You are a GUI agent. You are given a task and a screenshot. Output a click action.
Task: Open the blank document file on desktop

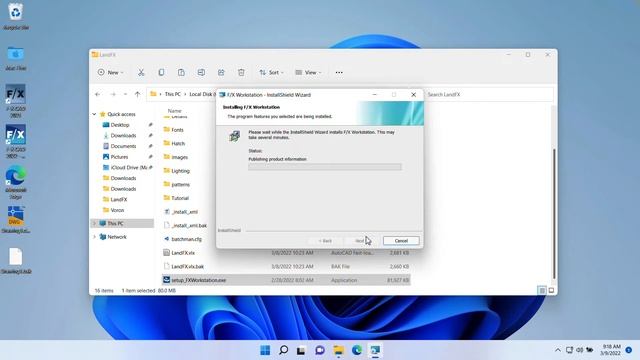16,260
